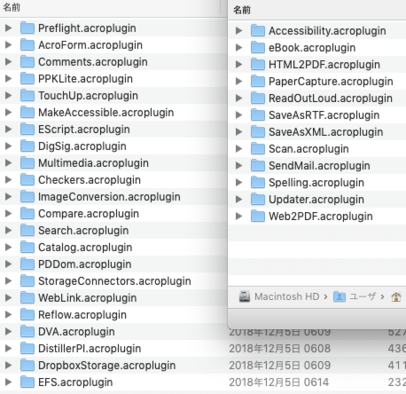
Task: Click the ImageConversion.acroplugin folder icon
Action: click(27, 197)
